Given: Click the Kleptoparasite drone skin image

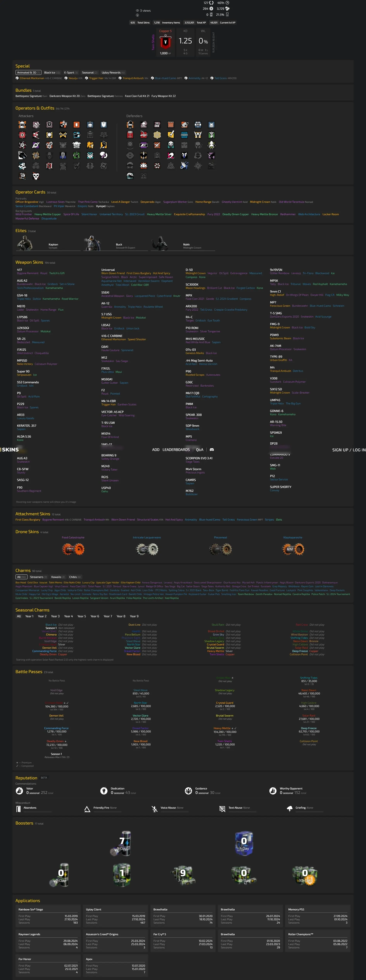Looking at the screenshot, I should 293,549.
